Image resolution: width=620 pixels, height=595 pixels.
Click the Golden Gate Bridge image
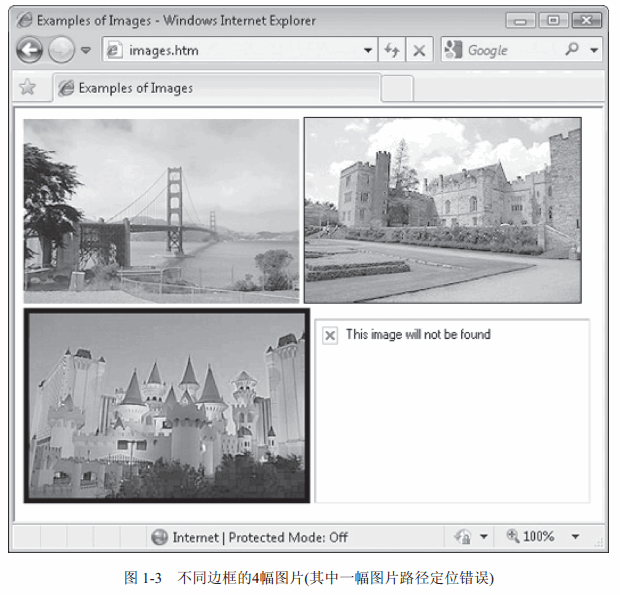tap(161, 210)
